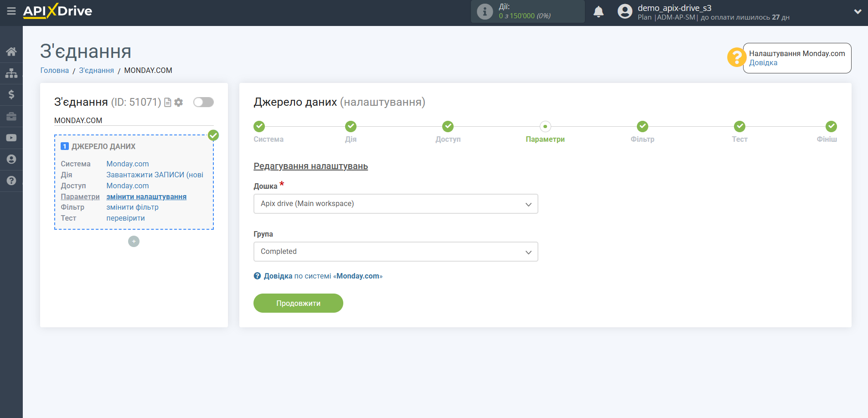Open the video tutorials YouTube icon

11,138
